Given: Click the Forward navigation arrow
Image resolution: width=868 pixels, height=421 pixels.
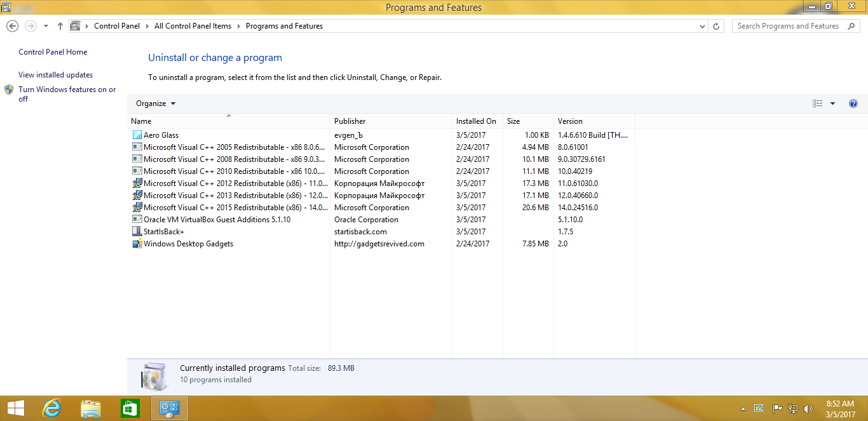Looking at the screenshot, I should coord(31,26).
